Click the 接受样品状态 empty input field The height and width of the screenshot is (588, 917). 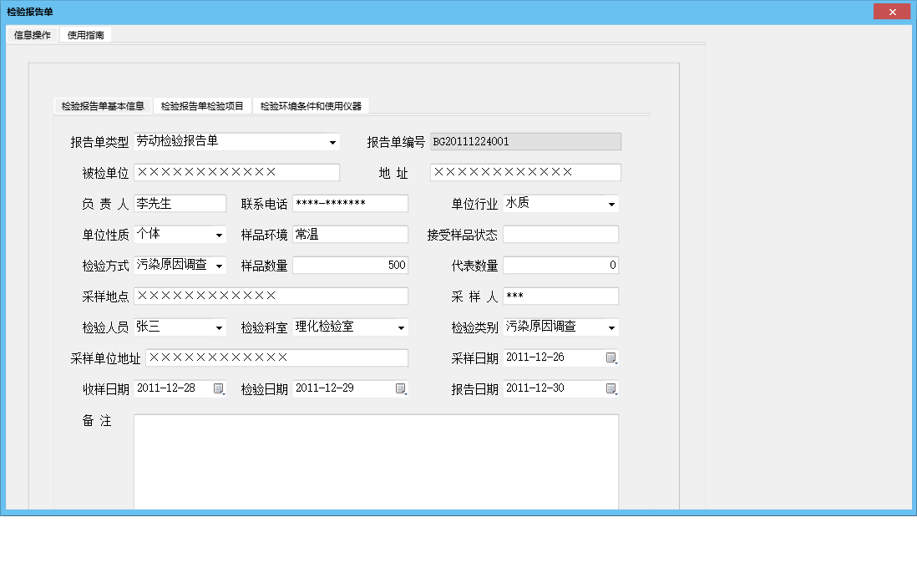(560, 234)
